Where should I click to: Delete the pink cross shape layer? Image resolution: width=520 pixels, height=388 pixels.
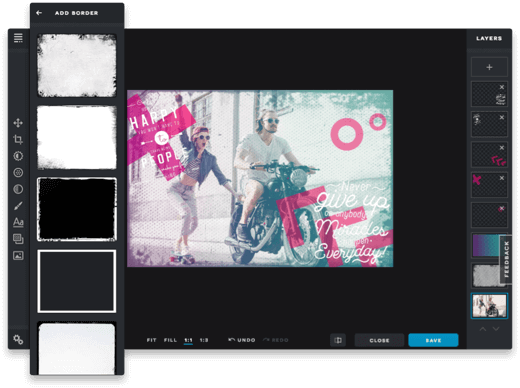[502, 178]
